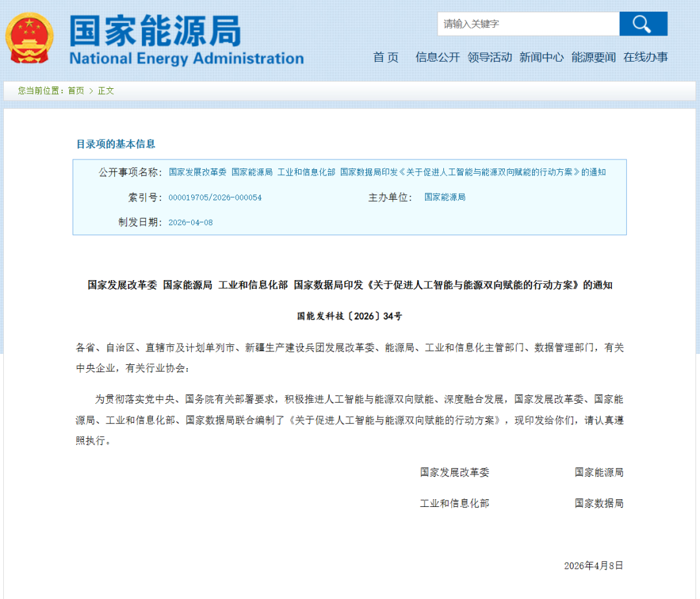Open the 能源要闻 navigation menu item
Viewport: 700px width, 599px height.
594,57
